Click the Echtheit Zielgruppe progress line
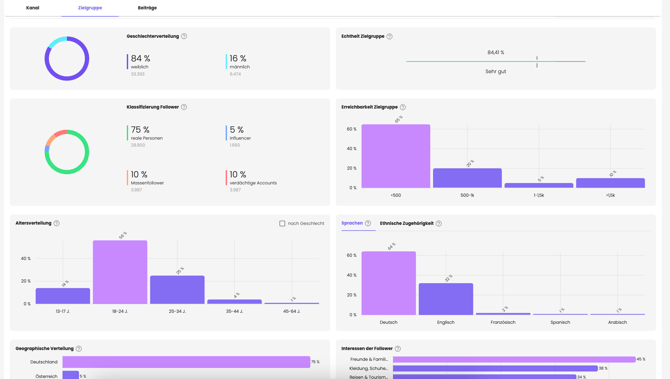The height and width of the screenshot is (379, 670). pos(496,62)
